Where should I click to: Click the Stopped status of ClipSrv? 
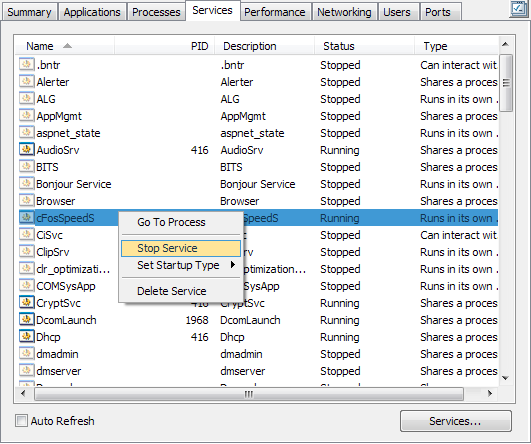340,252
